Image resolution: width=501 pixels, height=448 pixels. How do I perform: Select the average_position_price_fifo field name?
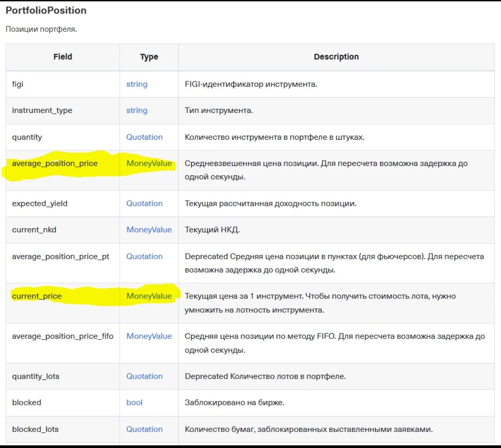[63, 336]
